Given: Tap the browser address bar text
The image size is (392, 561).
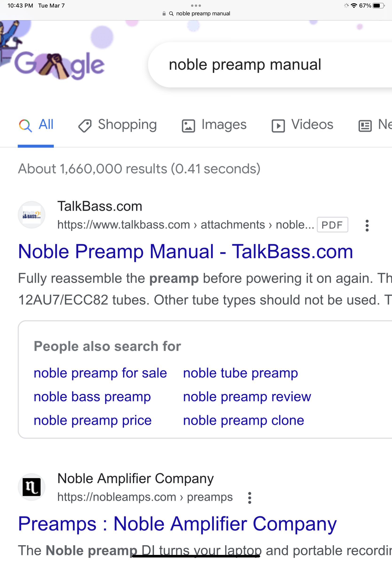Looking at the screenshot, I should (203, 13).
